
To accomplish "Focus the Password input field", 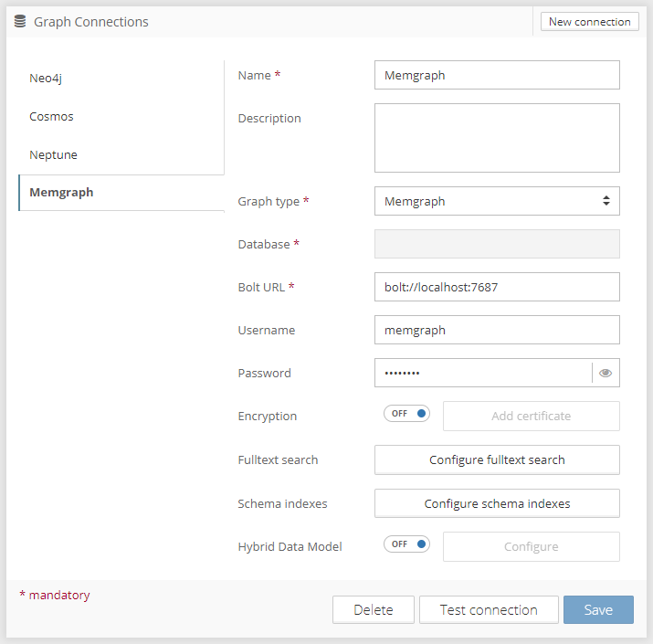I will [482, 373].
